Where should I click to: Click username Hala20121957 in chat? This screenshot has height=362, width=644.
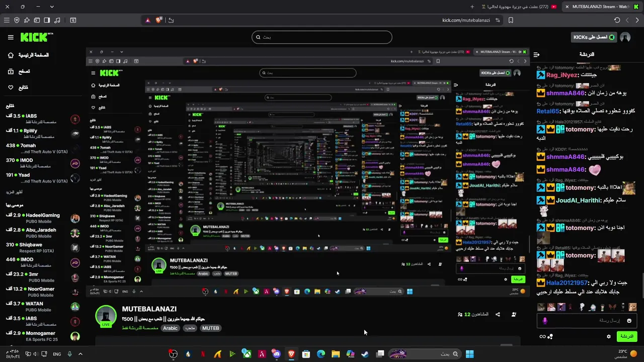pos(567,283)
